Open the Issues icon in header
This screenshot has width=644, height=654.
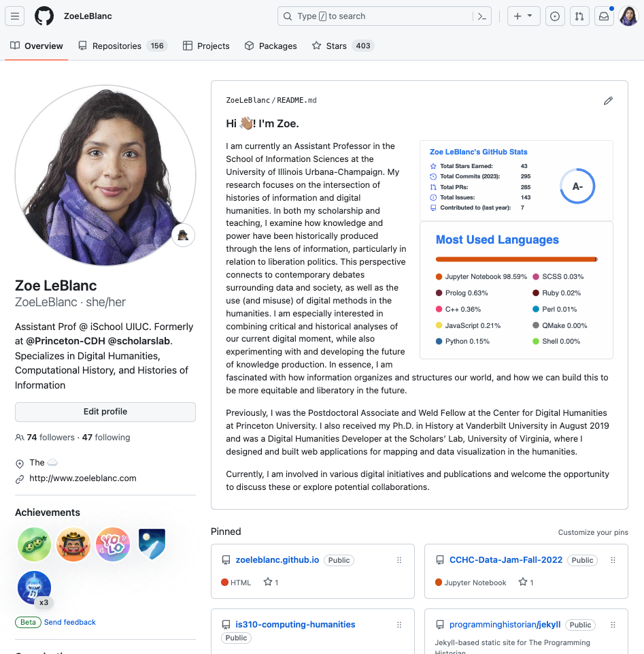(555, 16)
